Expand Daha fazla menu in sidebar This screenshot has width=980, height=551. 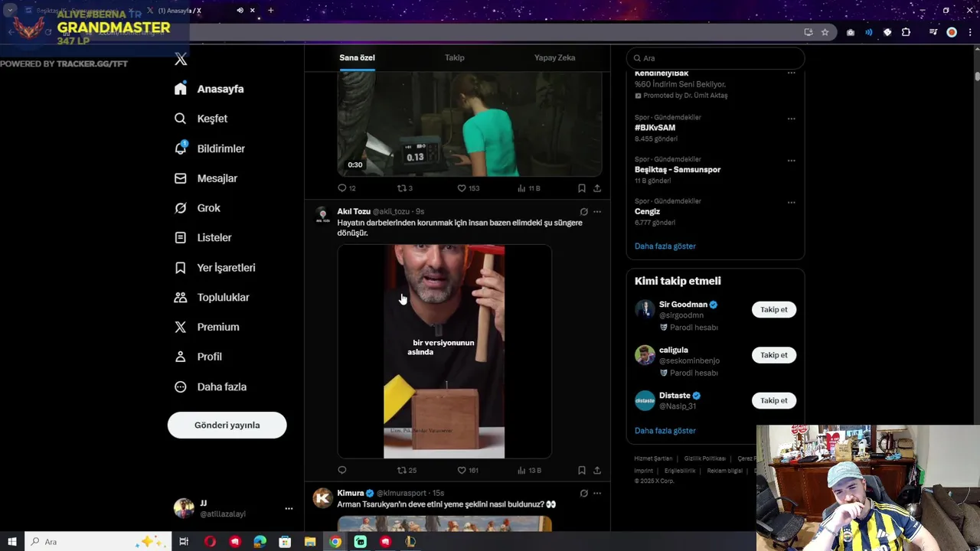point(210,387)
